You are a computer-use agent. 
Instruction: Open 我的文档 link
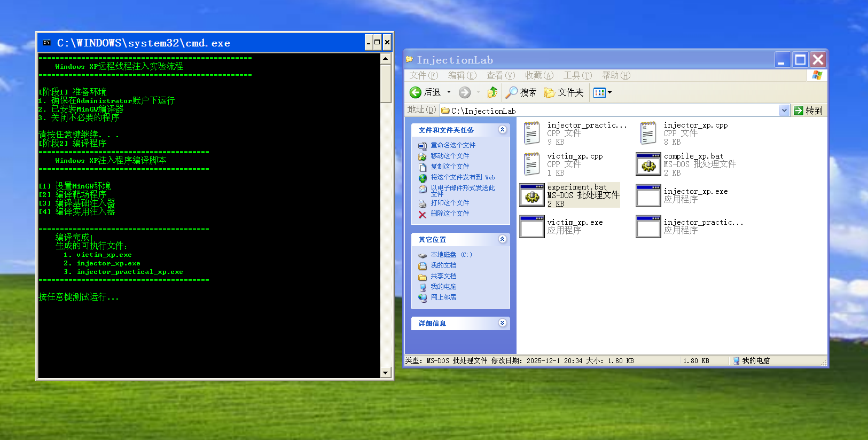click(443, 265)
